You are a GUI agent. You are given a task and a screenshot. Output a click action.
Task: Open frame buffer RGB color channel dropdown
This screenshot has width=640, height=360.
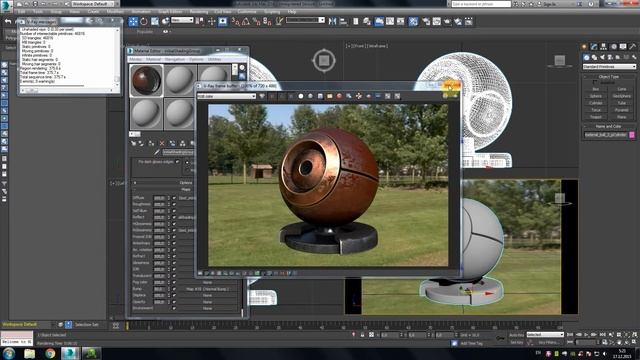click(227, 96)
